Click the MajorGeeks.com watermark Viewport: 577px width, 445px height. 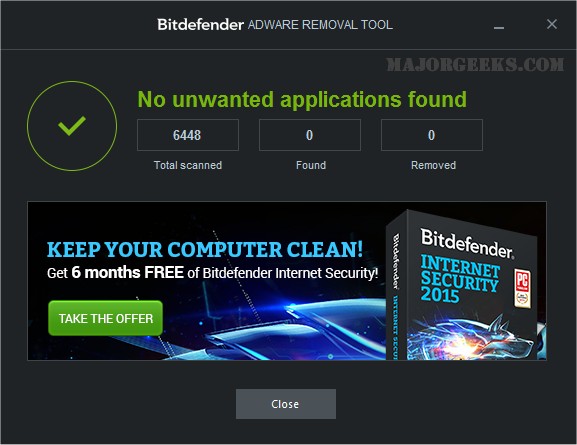[475, 65]
